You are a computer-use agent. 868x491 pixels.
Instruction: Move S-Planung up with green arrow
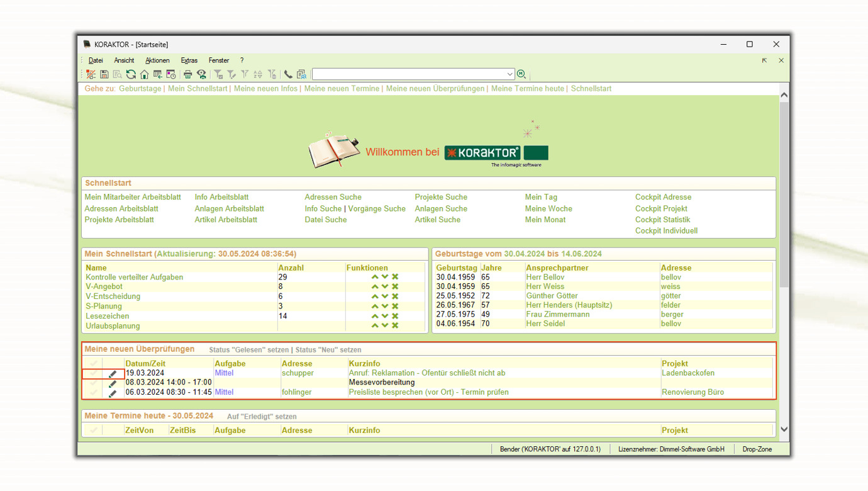tap(375, 306)
